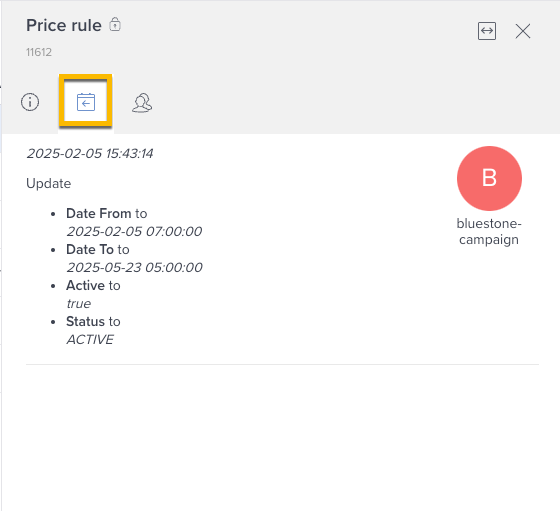Viewport: 560px width, 511px height.
Task: Click the value 2025-05-23 05:00:00
Action: (135, 267)
